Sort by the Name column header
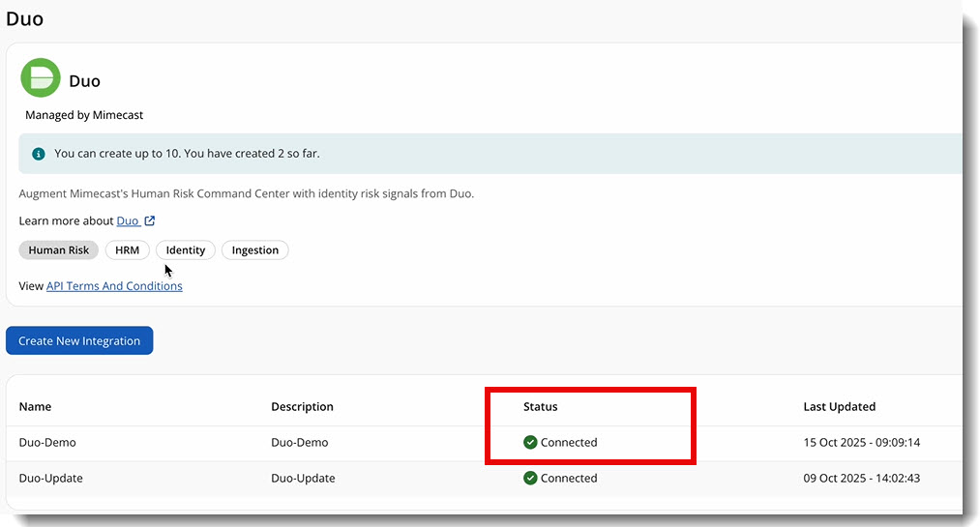This screenshot has width=980, height=527. point(36,407)
